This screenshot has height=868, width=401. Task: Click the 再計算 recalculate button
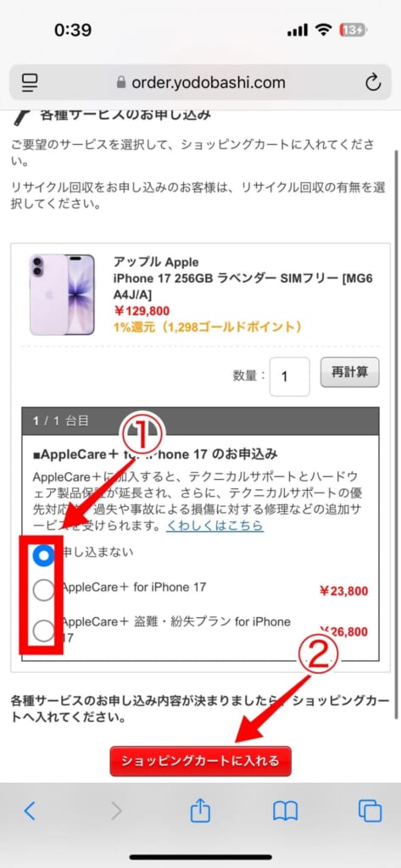click(349, 372)
